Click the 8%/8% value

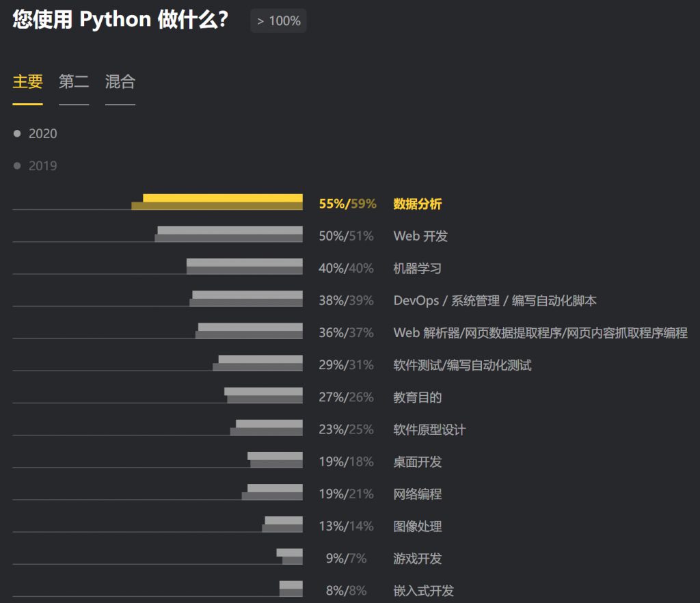(x=346, y=591)
